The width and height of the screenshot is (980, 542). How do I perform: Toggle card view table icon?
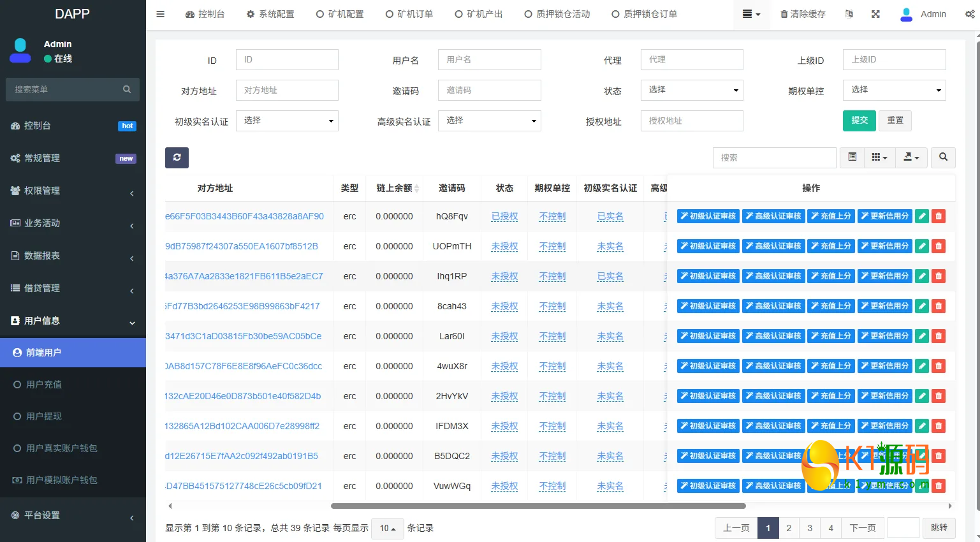coord(852,157)
